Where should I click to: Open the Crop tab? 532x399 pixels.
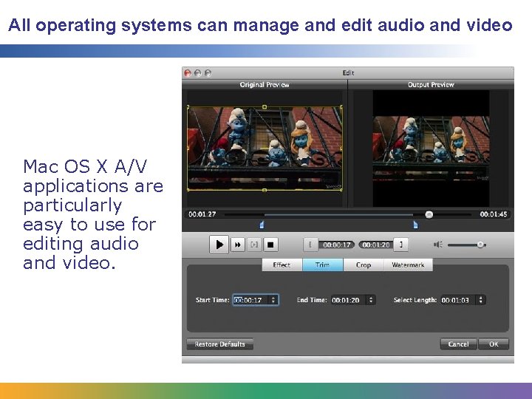[x=364, y=265]
